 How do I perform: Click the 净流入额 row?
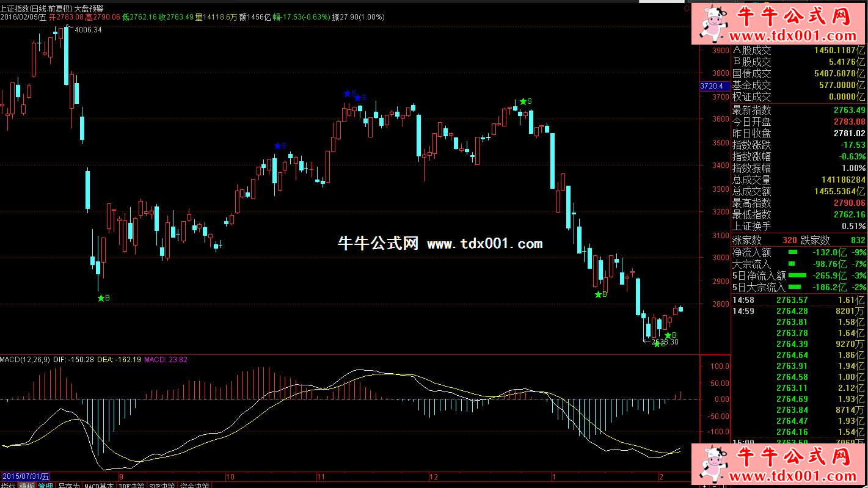pos(799,252)
